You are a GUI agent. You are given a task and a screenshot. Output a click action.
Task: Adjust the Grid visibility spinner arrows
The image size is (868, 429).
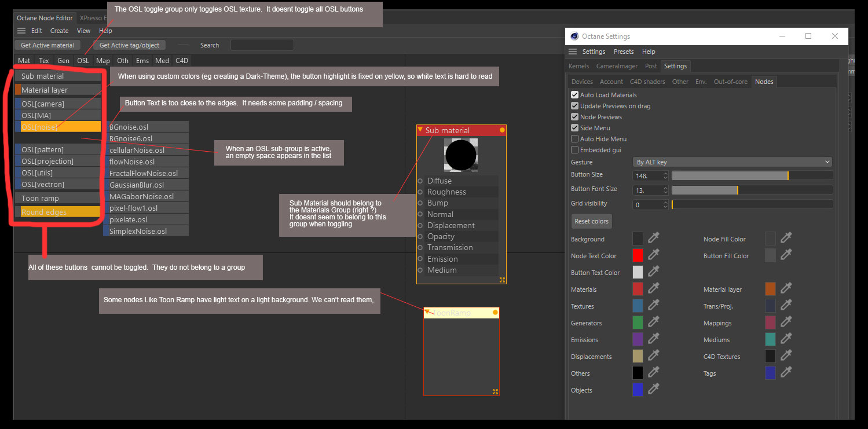point(665,204)
